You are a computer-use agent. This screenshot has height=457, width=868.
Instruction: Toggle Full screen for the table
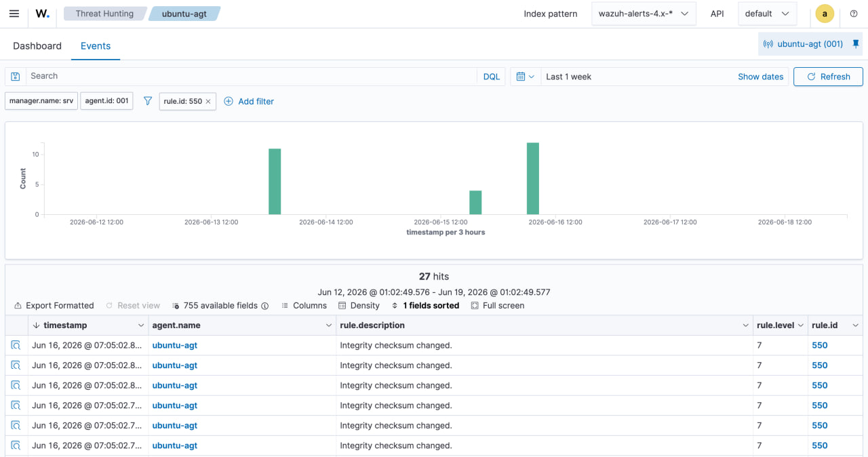pos(497,306)
